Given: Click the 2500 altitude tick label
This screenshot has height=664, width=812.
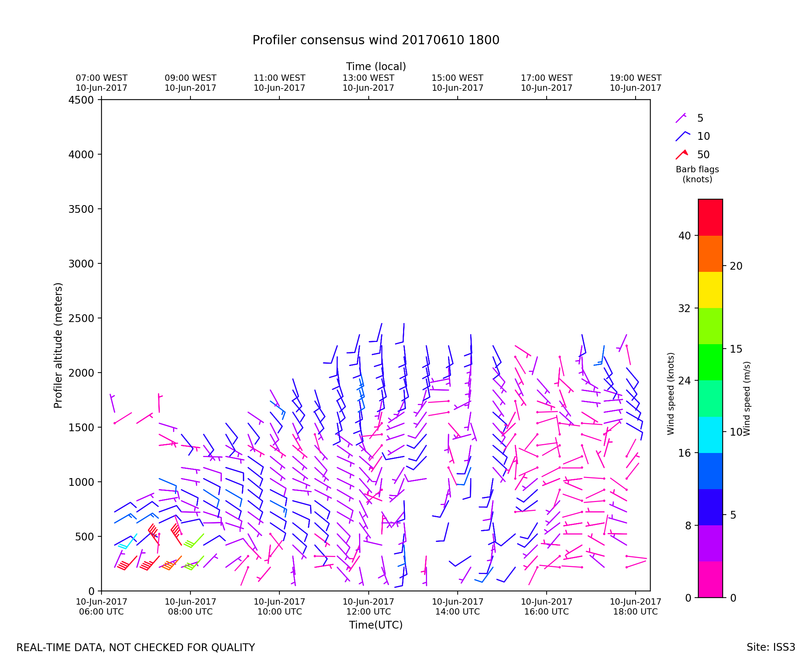Looking at the screenshot, I should pos(81,318).
